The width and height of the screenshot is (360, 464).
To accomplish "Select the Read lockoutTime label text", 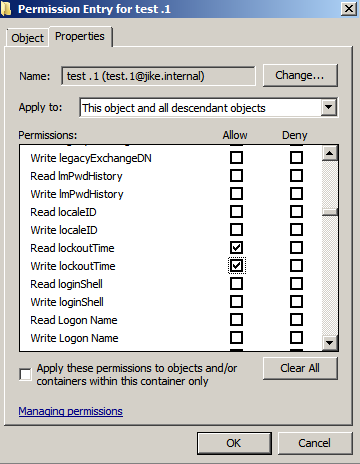I will (72, 248).
